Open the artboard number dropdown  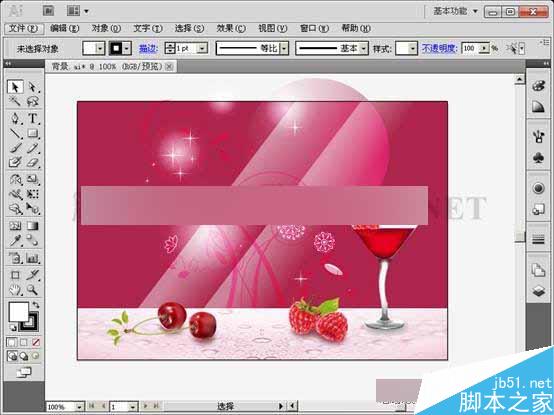pyautogui.click(x=133, y=407)
